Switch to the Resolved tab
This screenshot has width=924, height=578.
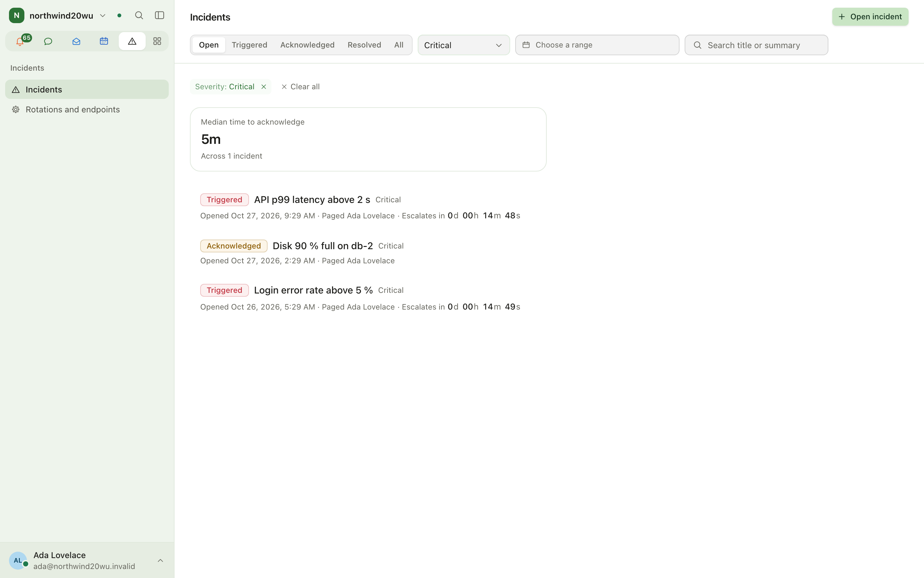pyautogui.click(x=364, y=45)
